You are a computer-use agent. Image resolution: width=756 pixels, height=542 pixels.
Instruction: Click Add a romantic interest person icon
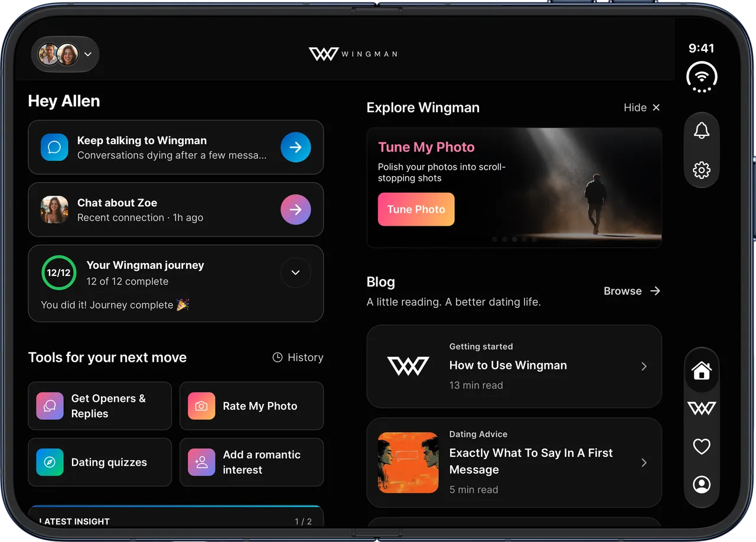click(201, 462)
